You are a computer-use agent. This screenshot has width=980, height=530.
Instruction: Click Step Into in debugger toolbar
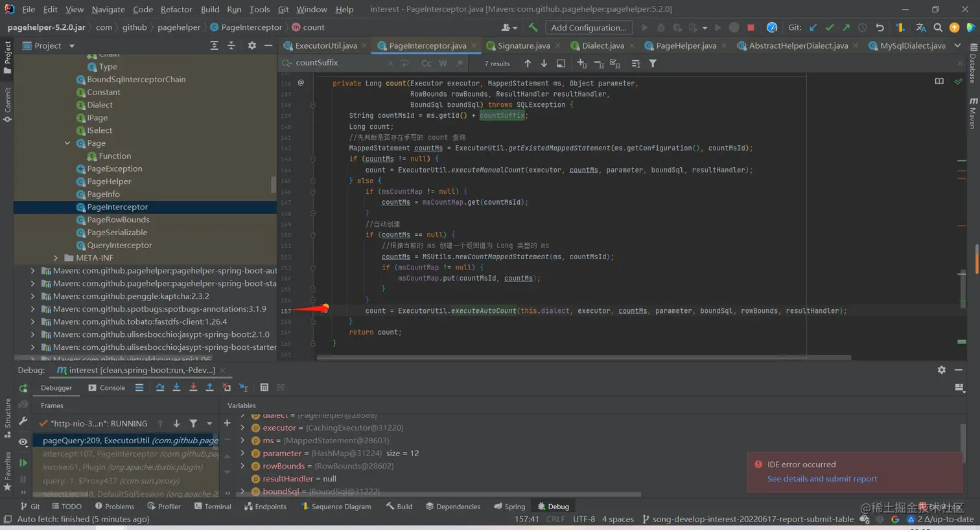[176, 387]
